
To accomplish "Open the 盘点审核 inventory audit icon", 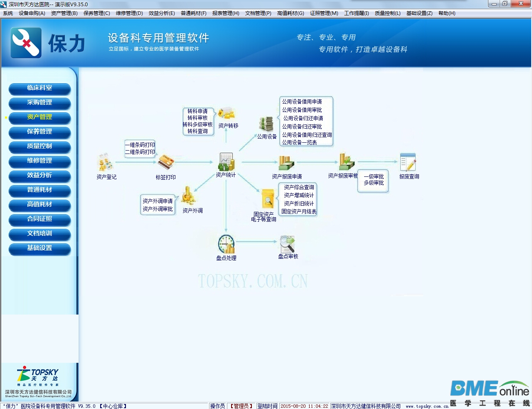I will click(x=287, y=245).
